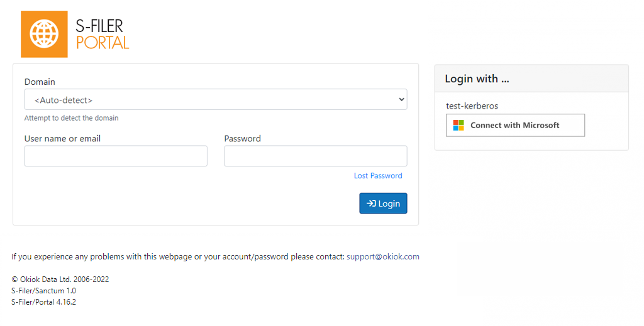
Task: Click the 'User name or email' label
Action: click(62, 139)
